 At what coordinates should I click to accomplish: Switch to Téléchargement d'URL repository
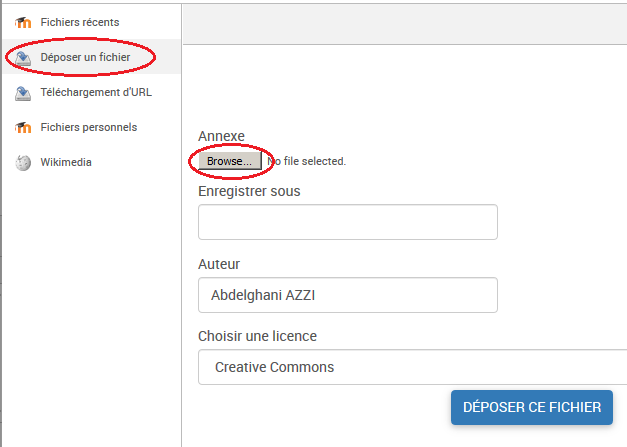tap(93, 93)
